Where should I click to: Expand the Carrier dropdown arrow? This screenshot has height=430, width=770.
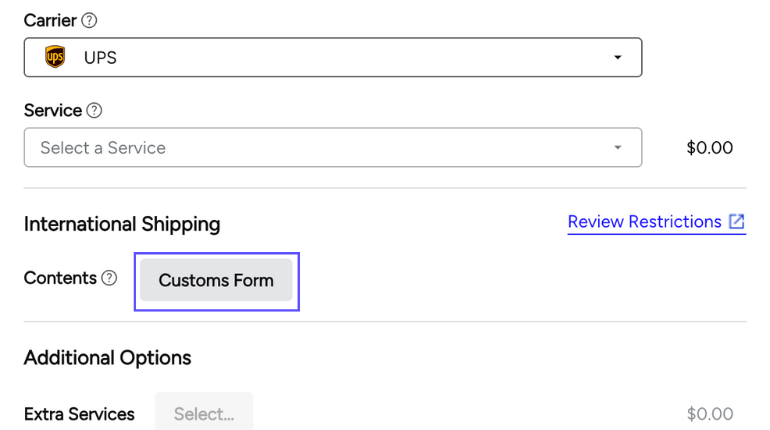[617, 58]
